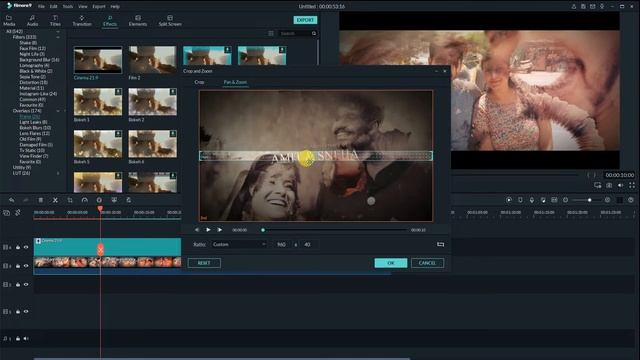
Task: Select the Film 2 effect thumbnail
Action: [153, 60]
